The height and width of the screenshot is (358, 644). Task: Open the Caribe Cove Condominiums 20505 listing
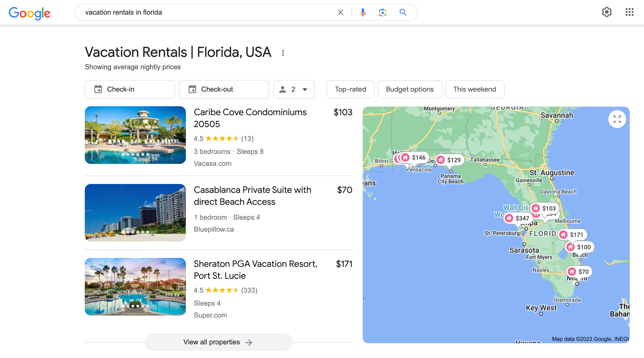click(x=250, y=118)
